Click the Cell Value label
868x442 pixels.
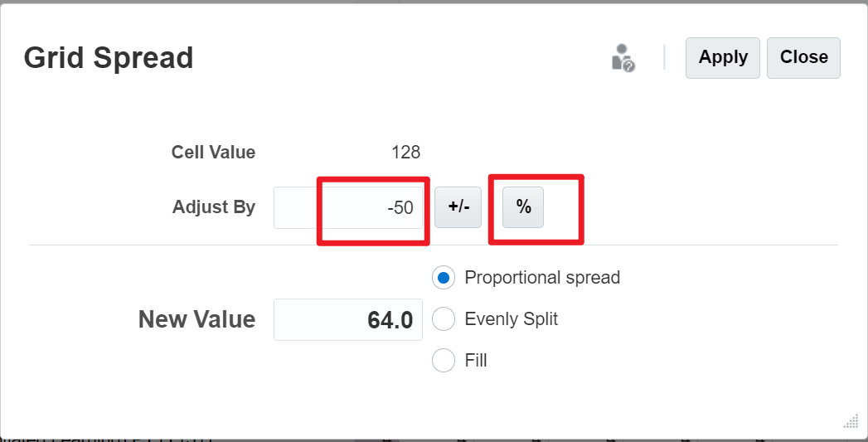click(x=213, y=153)
